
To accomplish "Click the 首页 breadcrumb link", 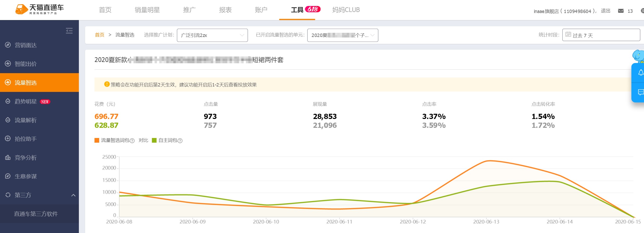I will coord(100,35).
